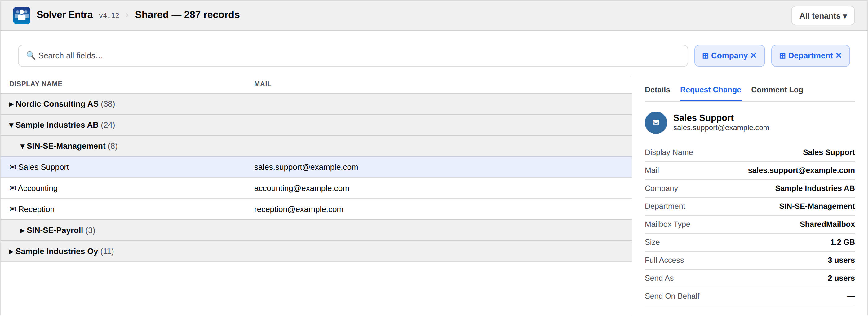
Task: Select the Reception row name
Action: pos(36,209)
